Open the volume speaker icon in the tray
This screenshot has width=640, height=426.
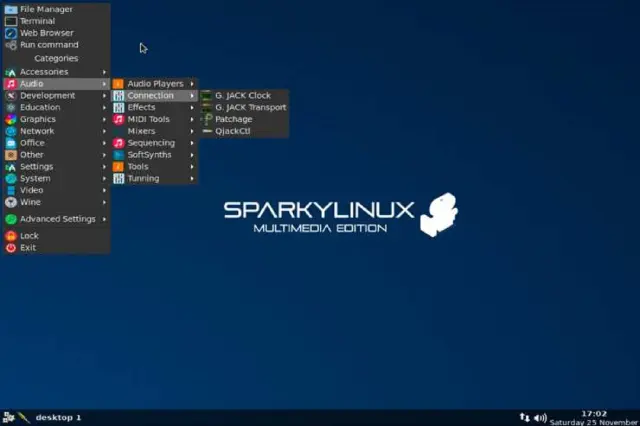click(540, 417)
